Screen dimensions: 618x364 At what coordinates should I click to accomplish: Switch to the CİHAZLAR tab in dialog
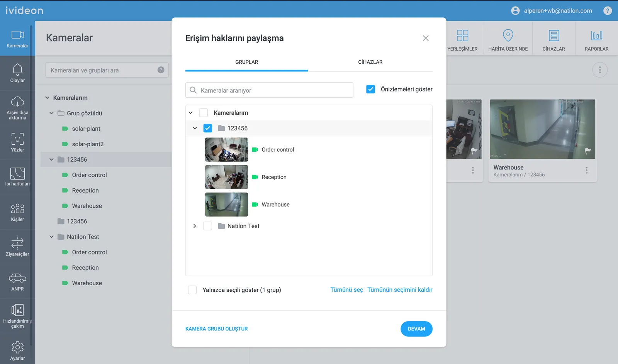tap(370, 62)
